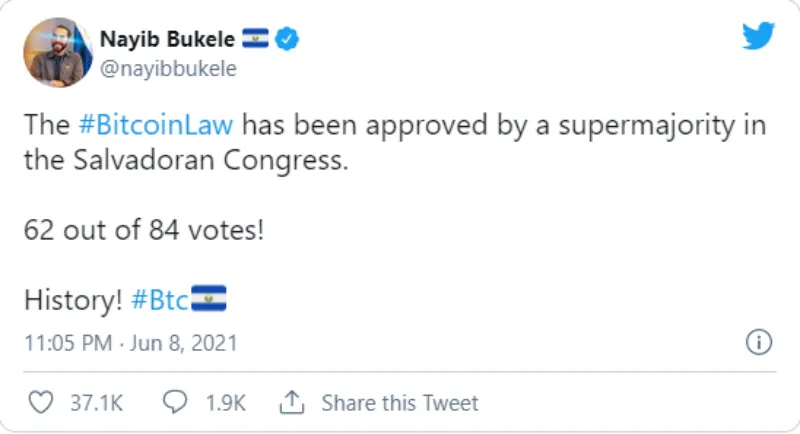Viewport: 800px width, 434px height.
Task: Follow the #Btc hashtag link
Action: pyautogui.click(x=160, y=299)
